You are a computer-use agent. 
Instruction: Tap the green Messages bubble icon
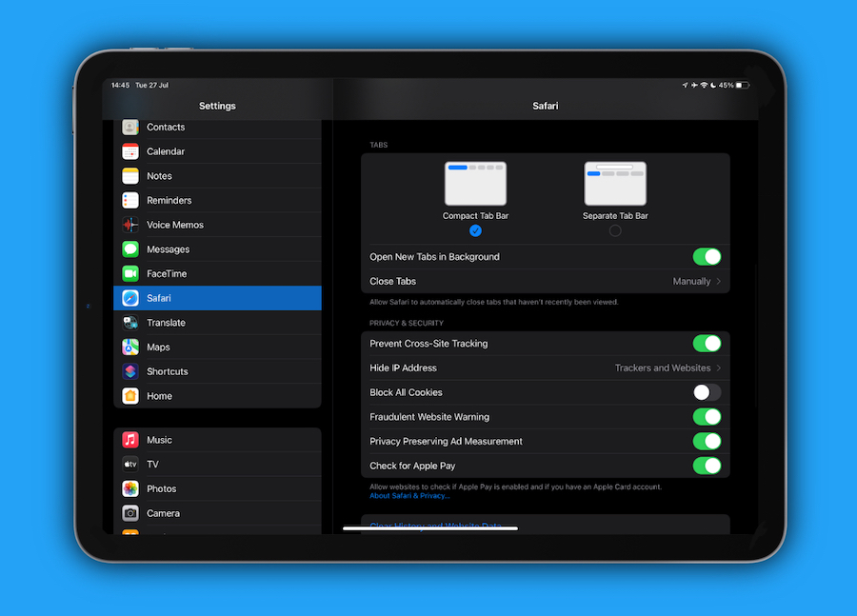tap(130, 249)
